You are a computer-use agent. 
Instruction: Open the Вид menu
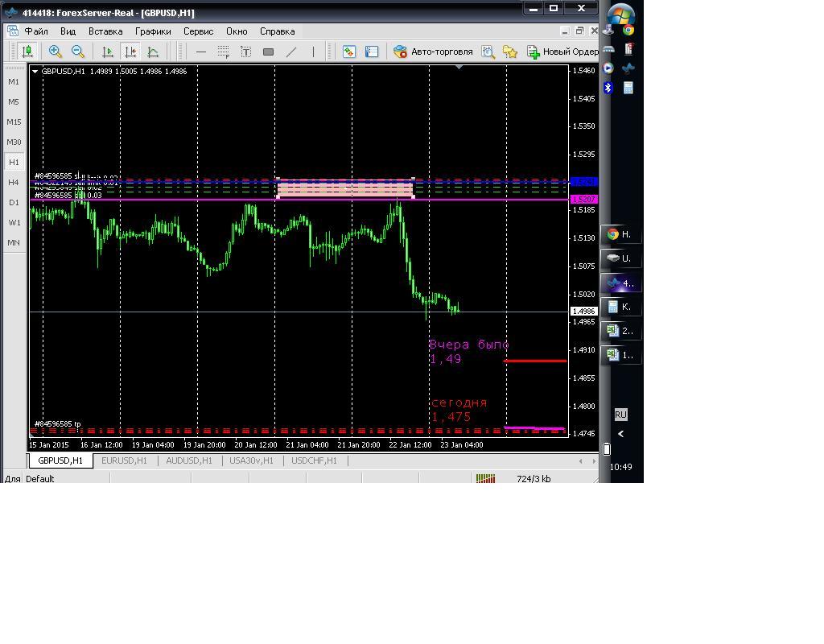pos(68,31)
